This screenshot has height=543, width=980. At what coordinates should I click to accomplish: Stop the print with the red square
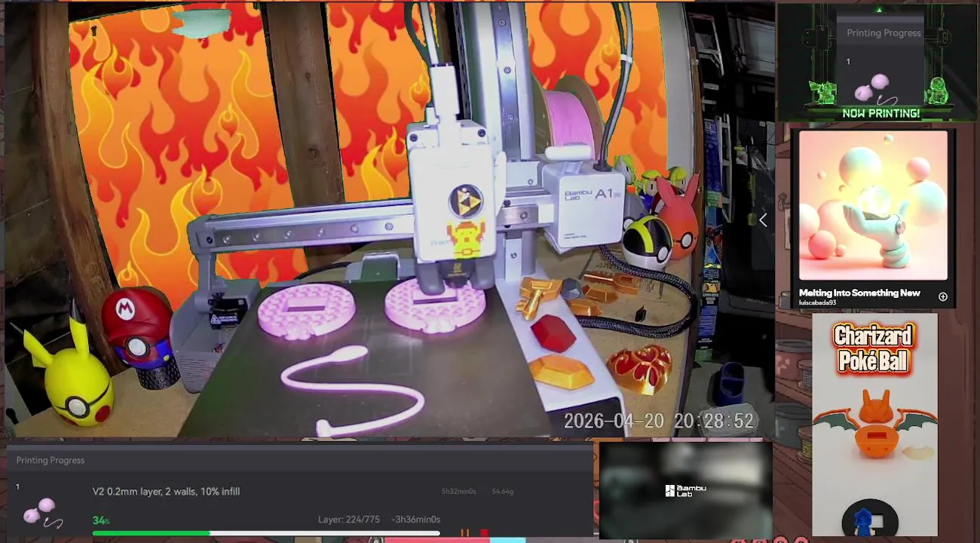tap(484, 533)
